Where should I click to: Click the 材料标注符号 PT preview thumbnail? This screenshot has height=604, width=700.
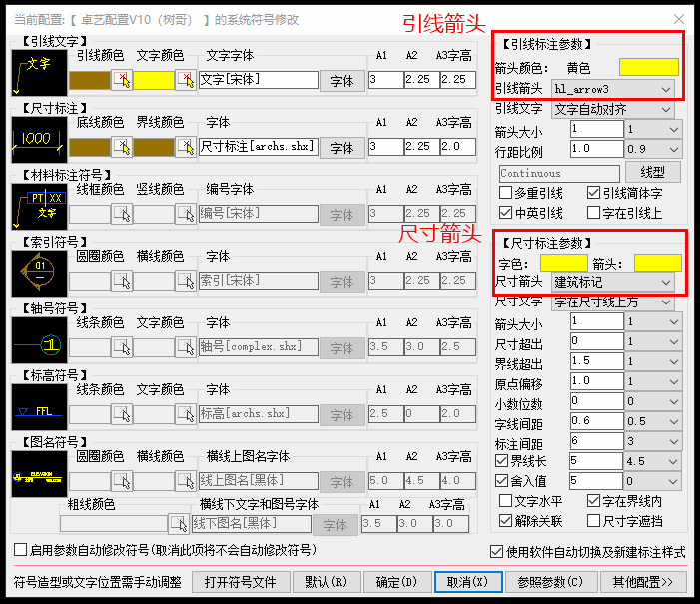pos(39,207)
